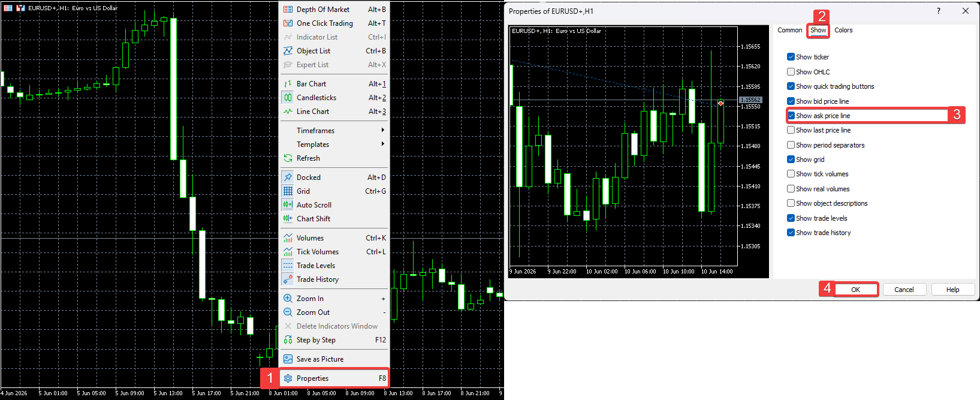Expand the Timeframes submenu arrow
This screenshot has width=980, height=400.
tap(383, 130)
